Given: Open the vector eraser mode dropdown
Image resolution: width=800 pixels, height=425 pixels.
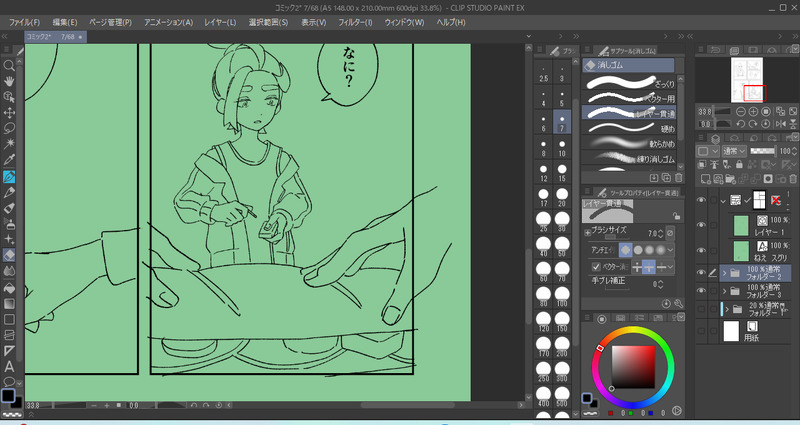Looking at the screenshot, I should [x=670, y=267].
